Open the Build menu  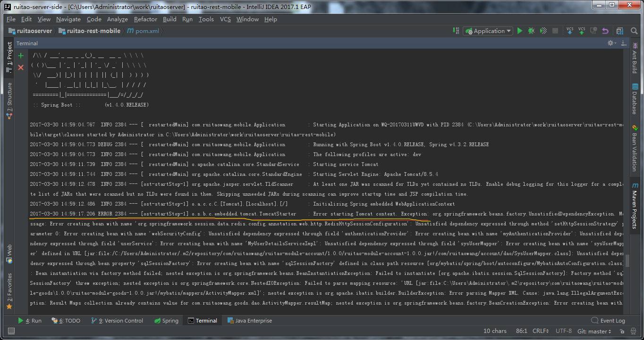click(169, 19)
